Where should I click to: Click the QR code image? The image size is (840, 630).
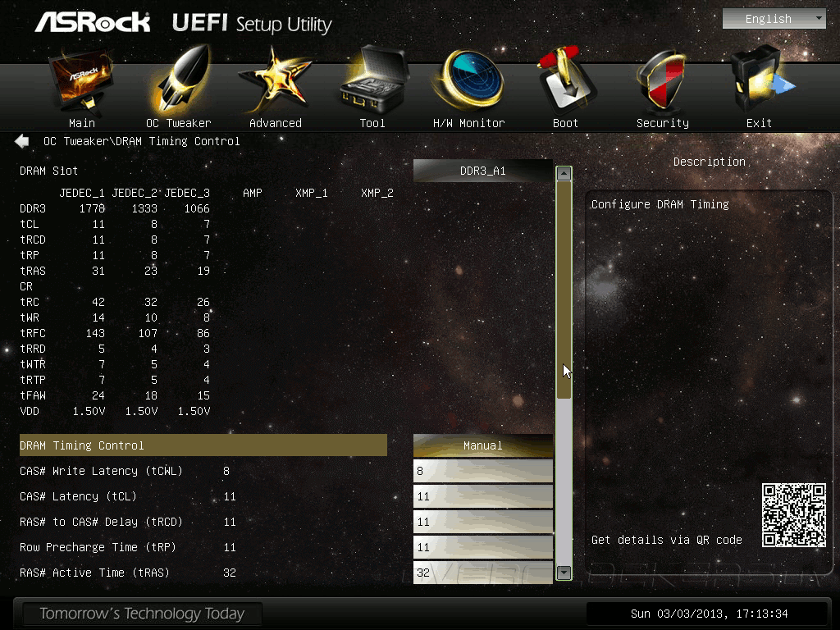[794, 515]
